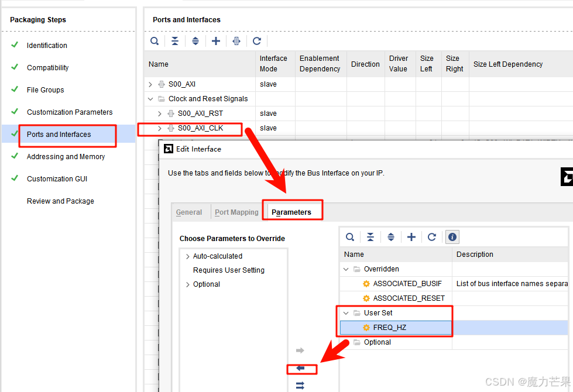
Task: Click the double-arrow move all button
Action: coord(300,386)
